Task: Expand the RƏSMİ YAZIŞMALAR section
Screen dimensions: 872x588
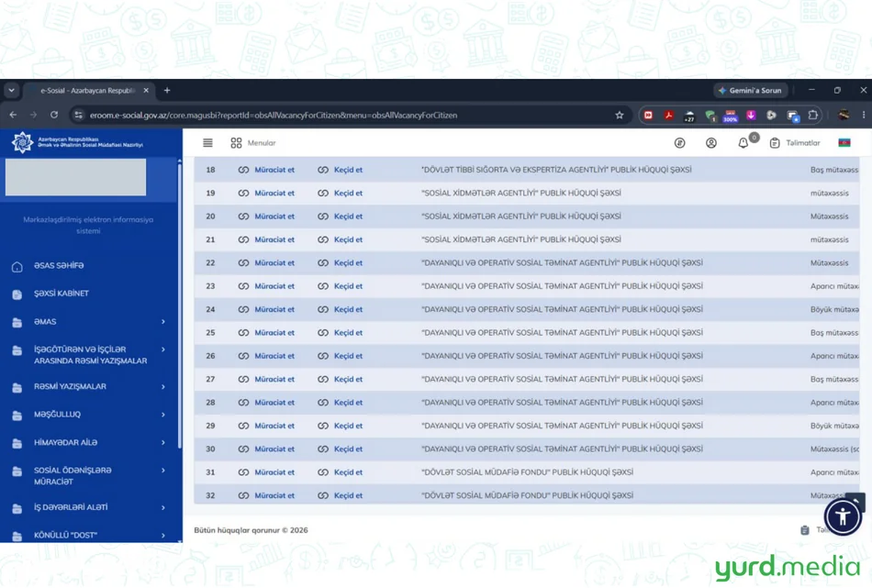Action: coord(89,387)
